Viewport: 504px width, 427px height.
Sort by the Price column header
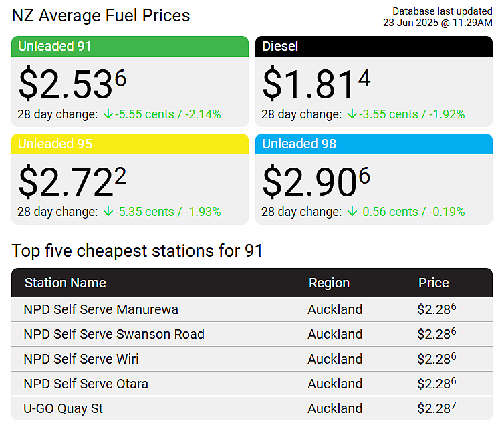pos(433,283)
